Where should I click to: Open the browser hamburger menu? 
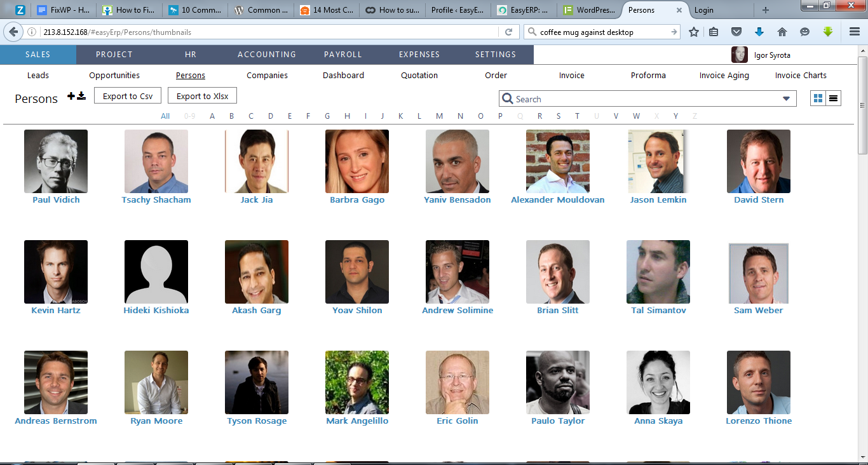pos(855,32)
